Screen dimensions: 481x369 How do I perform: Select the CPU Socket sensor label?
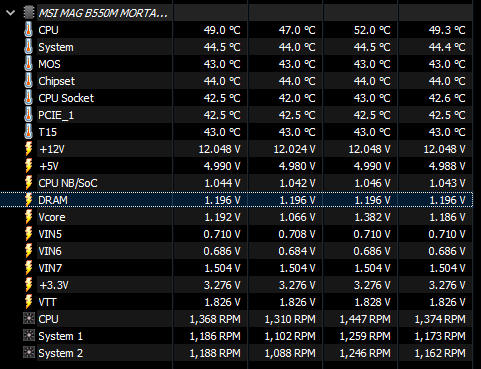coord(66,98)
